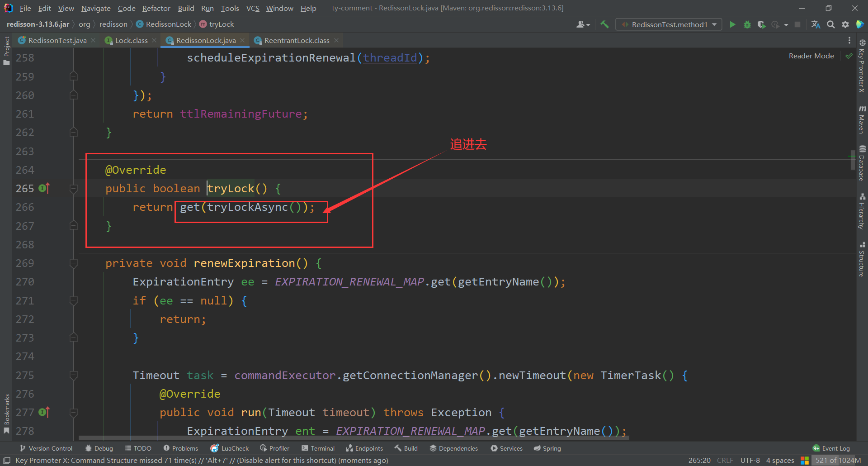This screenshot has width=868, height=466.
Task: Open the TODO tool window
Action: click(138, 448)
